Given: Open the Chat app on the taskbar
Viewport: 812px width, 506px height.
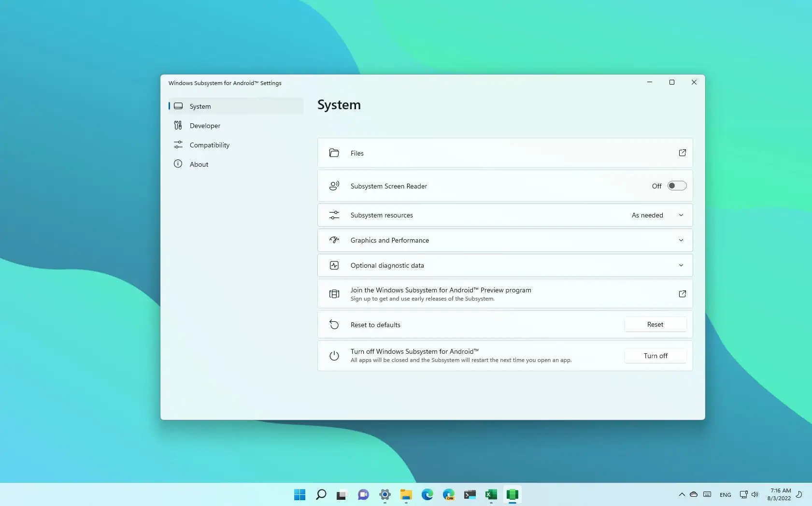Looking at the screenshot, I should [x=363, y=494].
